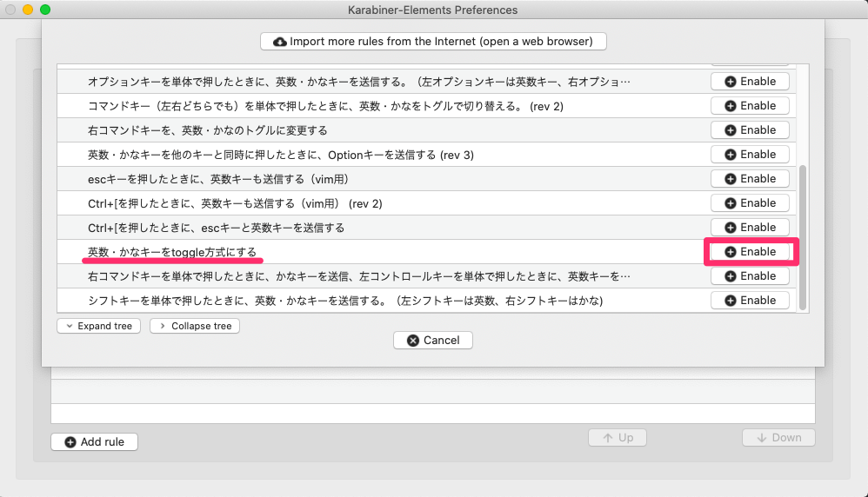
Task: Enable the オプションキーを単体で押したときに rule
Action: pos(750,82)
